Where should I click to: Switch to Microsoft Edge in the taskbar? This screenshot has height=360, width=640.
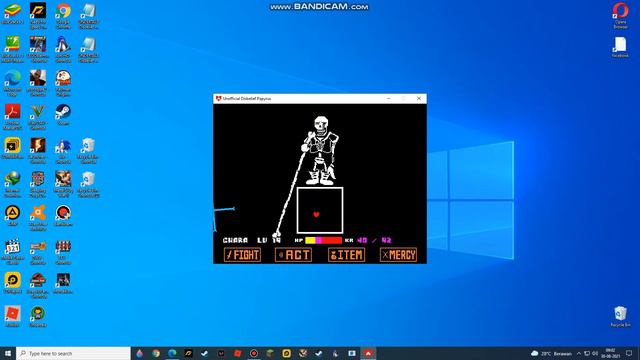coord(172,353)
